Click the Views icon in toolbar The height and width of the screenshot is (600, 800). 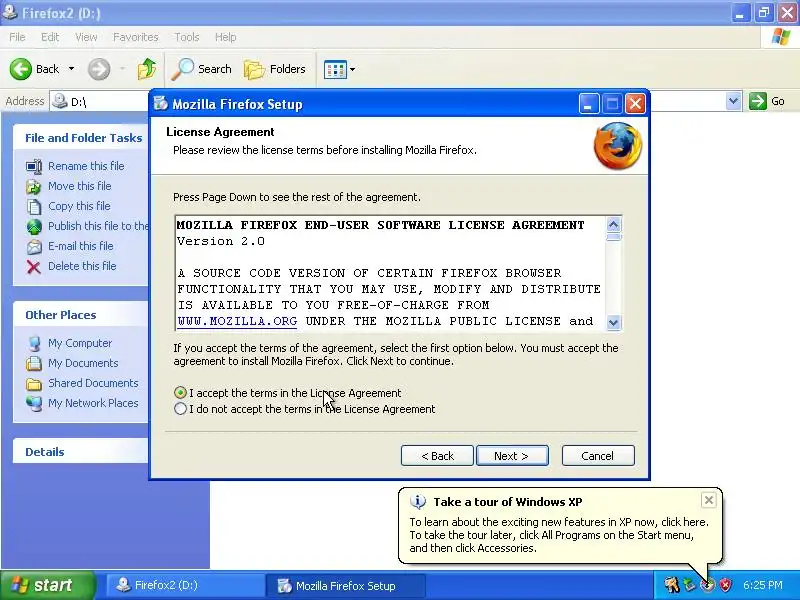pos(335,69)
